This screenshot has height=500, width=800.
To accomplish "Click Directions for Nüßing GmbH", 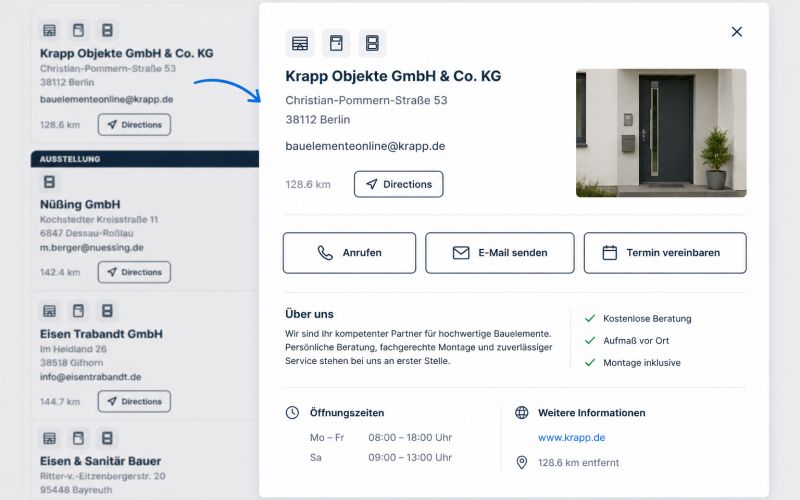I will pos(134,272).
